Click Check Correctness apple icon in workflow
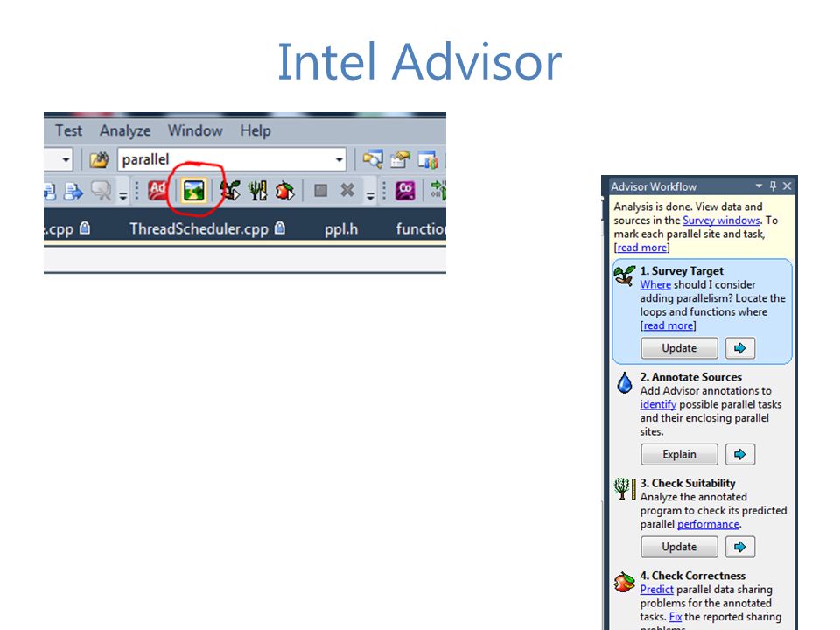 625,583
